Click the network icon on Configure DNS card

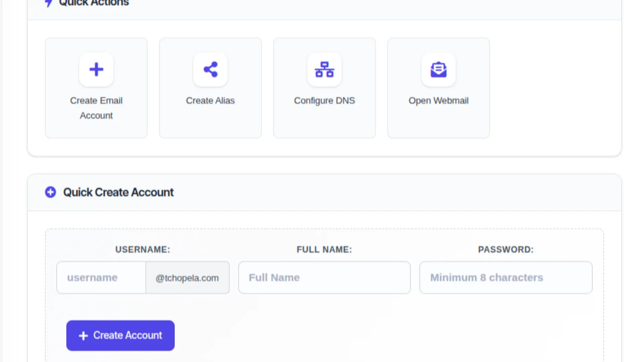pos(324,69)
